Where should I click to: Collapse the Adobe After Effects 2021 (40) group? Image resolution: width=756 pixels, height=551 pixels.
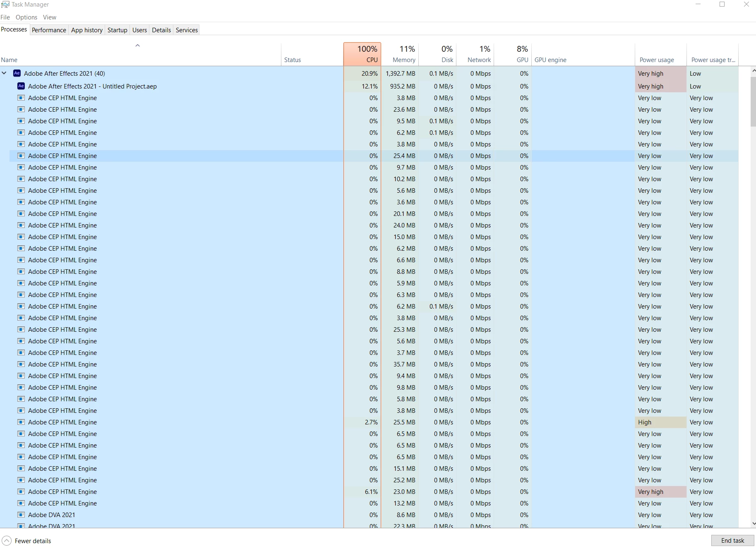pos(4,73)
